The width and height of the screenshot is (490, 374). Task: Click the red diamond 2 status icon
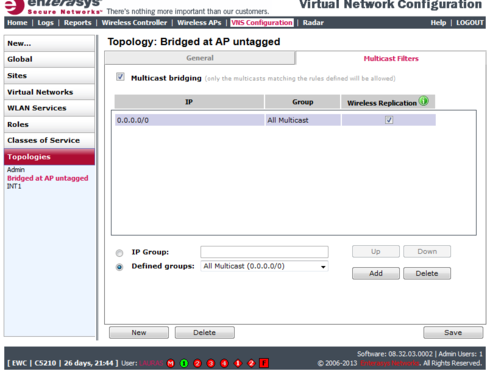251,363
